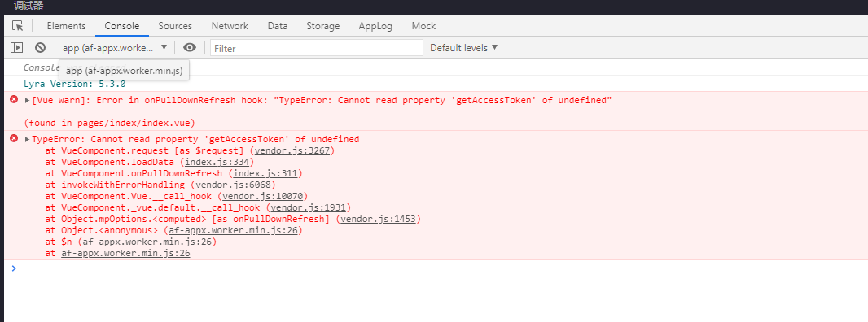Click the red error icon on Vue warn
This screenshot has height=322, width=868.
tap(14, 99)
